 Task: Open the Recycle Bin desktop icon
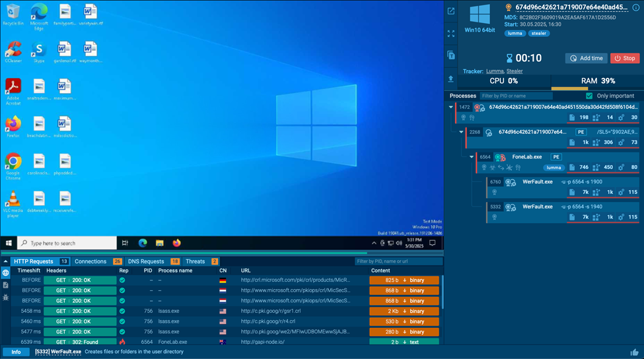13,15
